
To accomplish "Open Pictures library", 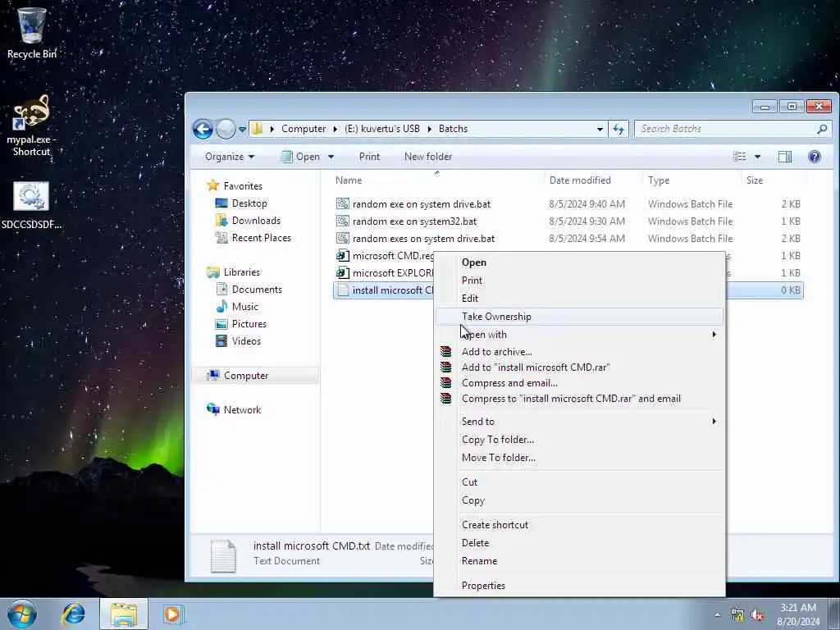I will pos(240,323).
